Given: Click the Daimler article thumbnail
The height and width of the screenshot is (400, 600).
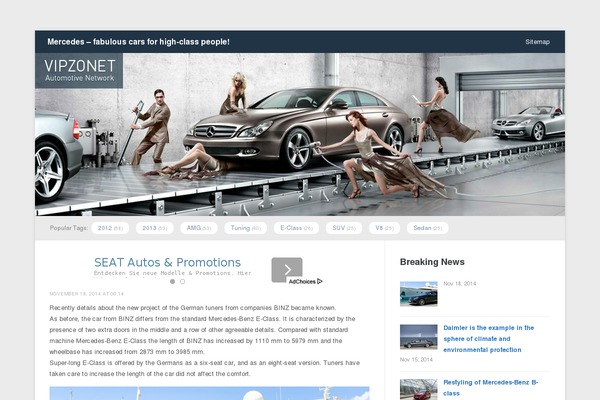Looking at the screenshot, I should coord(419,337).
